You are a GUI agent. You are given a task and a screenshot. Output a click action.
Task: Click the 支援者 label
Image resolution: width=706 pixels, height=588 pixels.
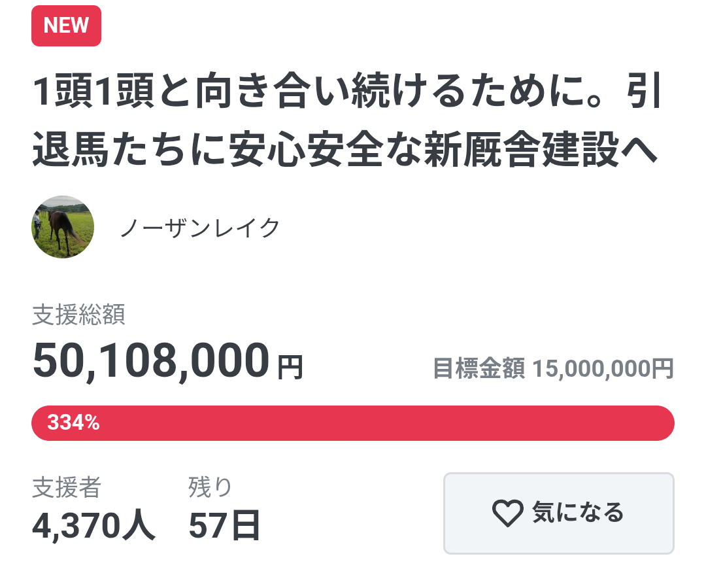pyautogui.click(x=67, y=487)
